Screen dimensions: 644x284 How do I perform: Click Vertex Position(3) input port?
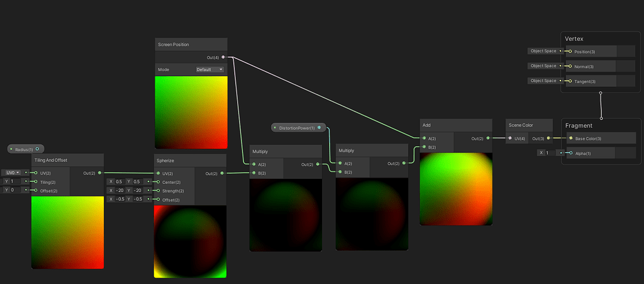(x=570, y=52)
